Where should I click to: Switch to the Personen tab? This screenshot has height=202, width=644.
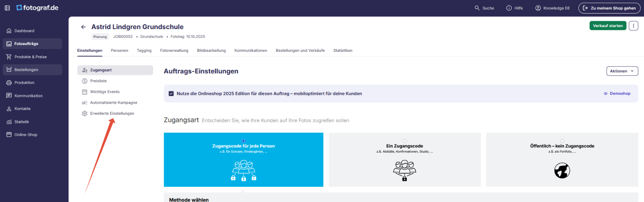point(119,51)
